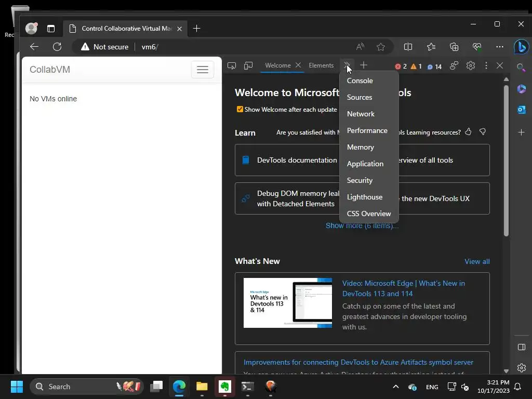Open a new browser tab
This screenshot has width=532, height=399.
tap(196, 29)
